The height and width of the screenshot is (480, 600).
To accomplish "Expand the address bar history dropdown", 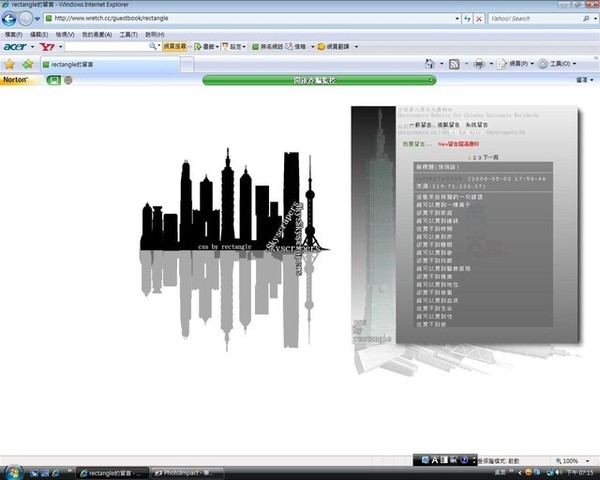I will (x=457, y=18).
